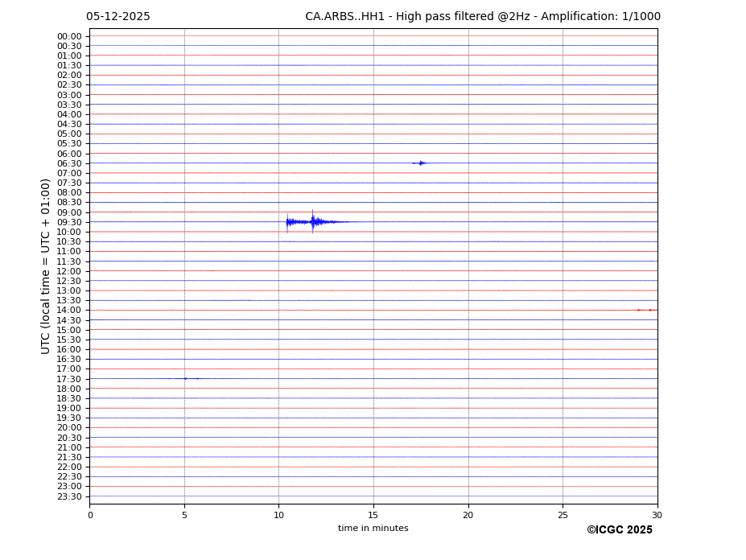The image size is (746, 560).
Task: Click the date label 05-12-2025
Action: [x=118, y=17]
